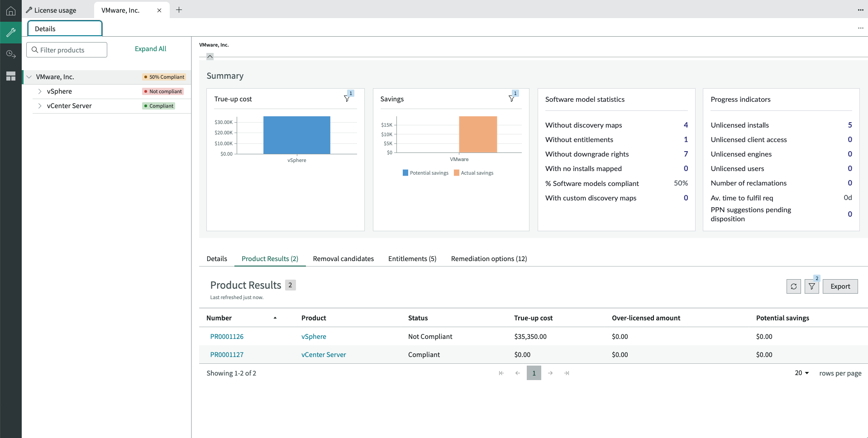Click Compliant badge on vCenter Server
This screenshot has height=438, width=868.
(159, 106)
